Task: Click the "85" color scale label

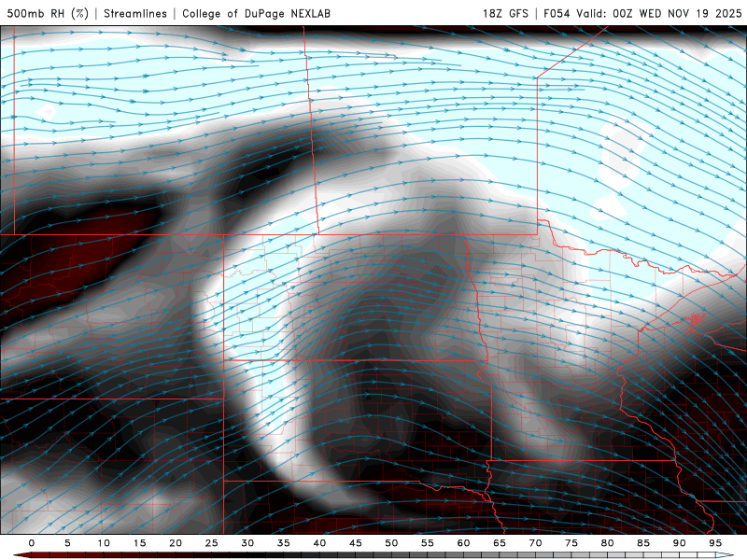Action: pyautogui.click(x=643, y=543)
